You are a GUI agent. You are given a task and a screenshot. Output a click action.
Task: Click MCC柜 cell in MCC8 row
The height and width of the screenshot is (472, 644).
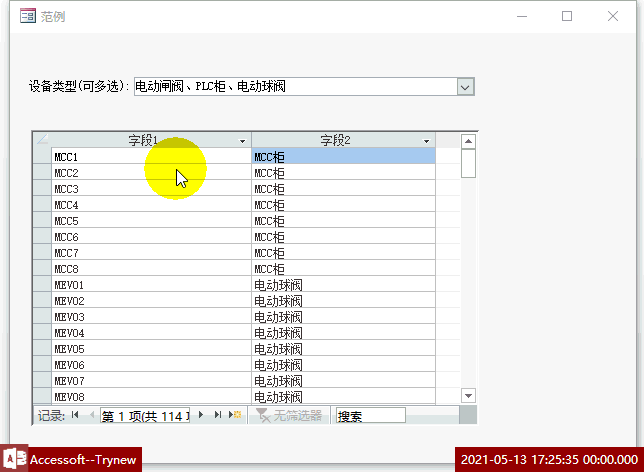[343, 269]
